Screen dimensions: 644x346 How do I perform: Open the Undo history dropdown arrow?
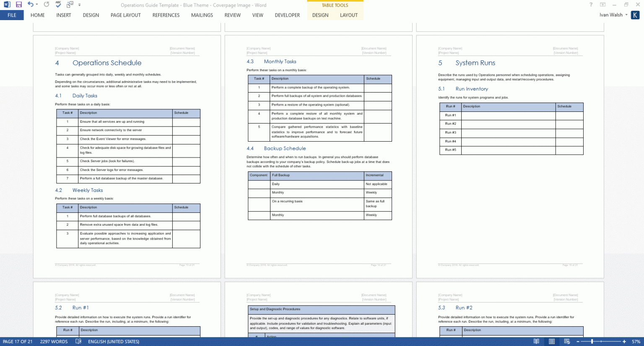click(x=36, y=5)
